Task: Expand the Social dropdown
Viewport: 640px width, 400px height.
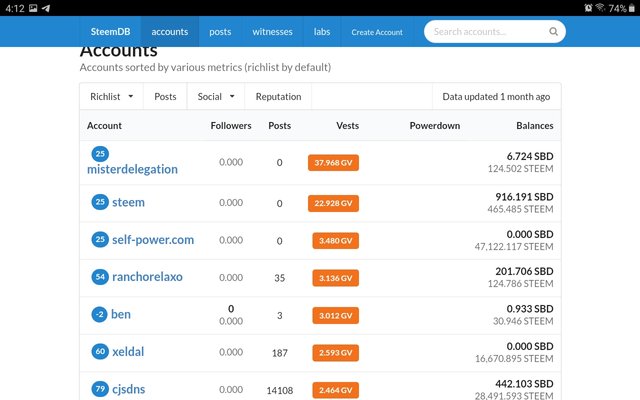Action: pos(215,97)
